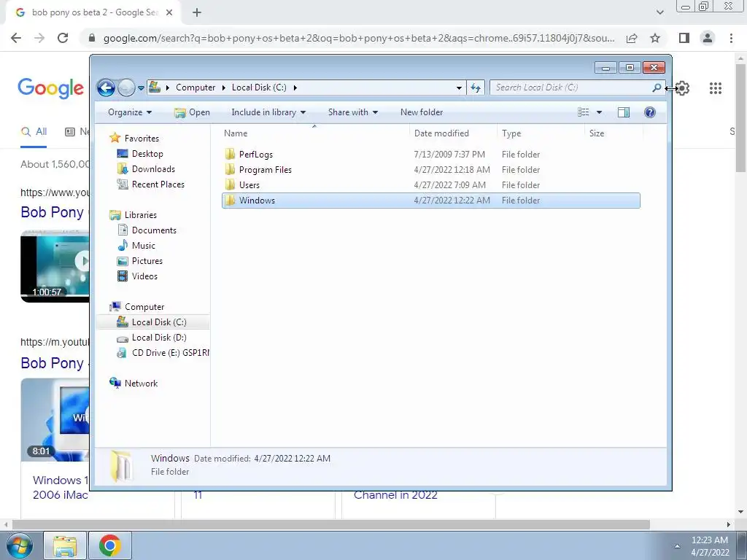Viewport: 747px width, 560px height.
Task: Open the Include in library menu
Action: click(x=268, y=112)
